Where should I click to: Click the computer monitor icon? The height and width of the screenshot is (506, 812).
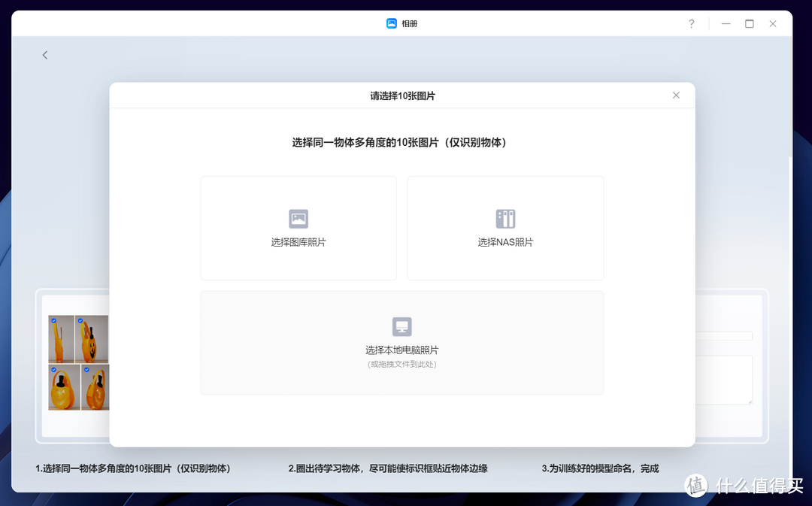tap(401, 325)
